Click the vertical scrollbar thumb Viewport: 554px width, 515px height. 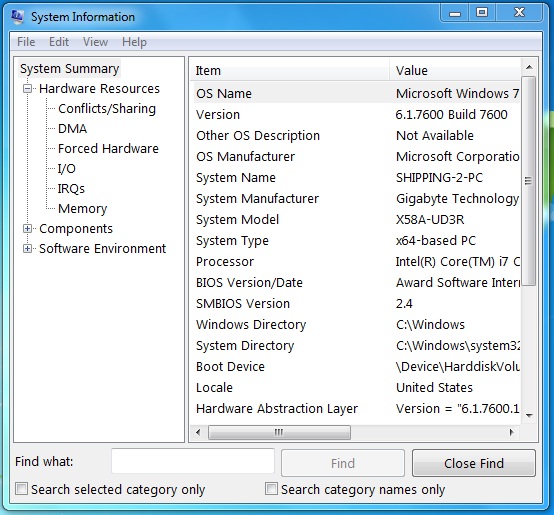[x=529, y=181]
